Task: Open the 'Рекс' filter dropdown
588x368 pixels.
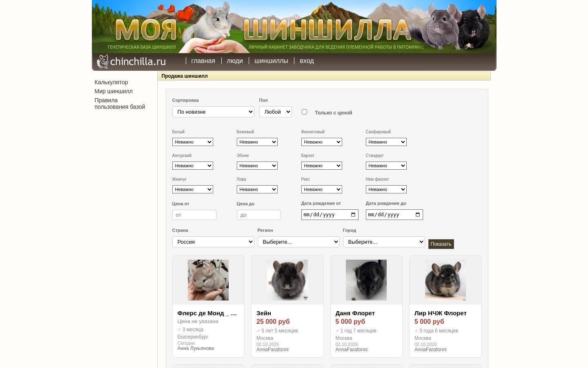Action: pos(322,189)
